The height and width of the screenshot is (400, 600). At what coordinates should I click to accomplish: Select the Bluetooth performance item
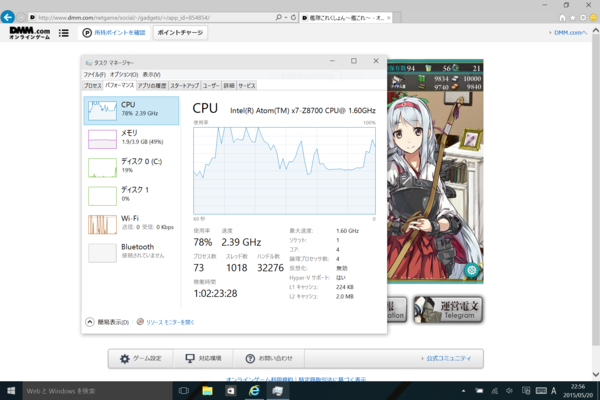[131, 252]
